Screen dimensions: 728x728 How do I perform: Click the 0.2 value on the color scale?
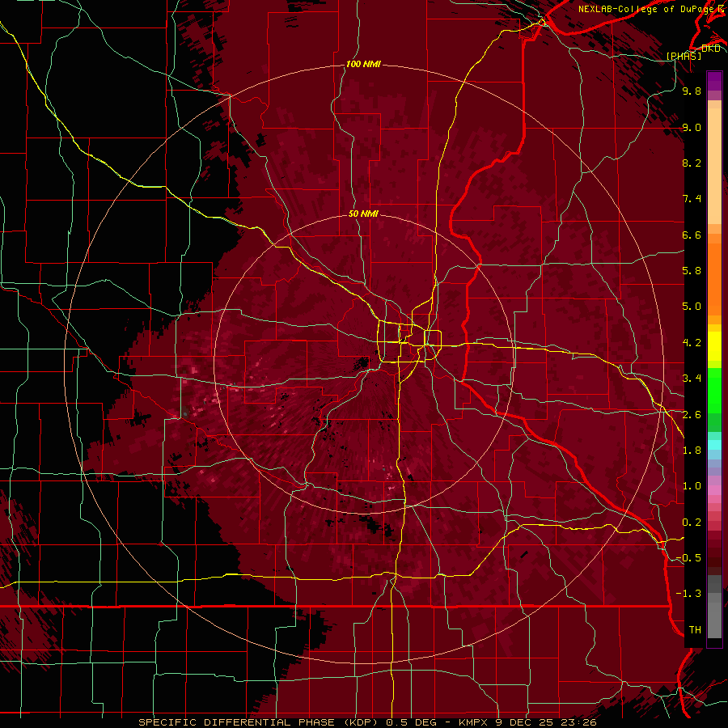(x=692, y=523)
